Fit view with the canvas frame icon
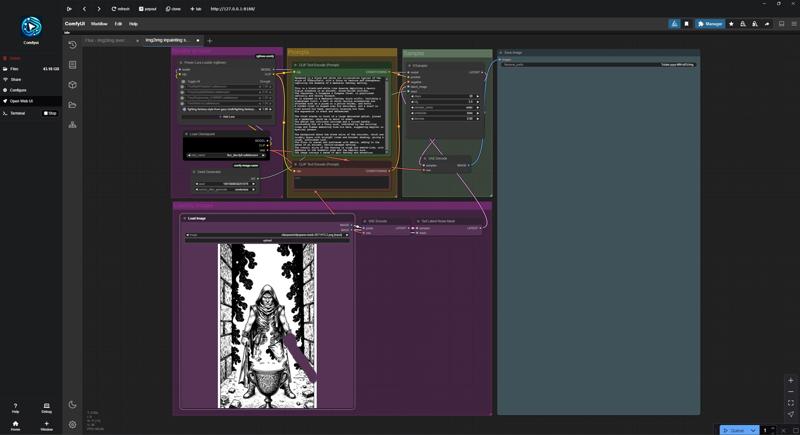Viewport: 800px width, 435px height. pos(791,403)
